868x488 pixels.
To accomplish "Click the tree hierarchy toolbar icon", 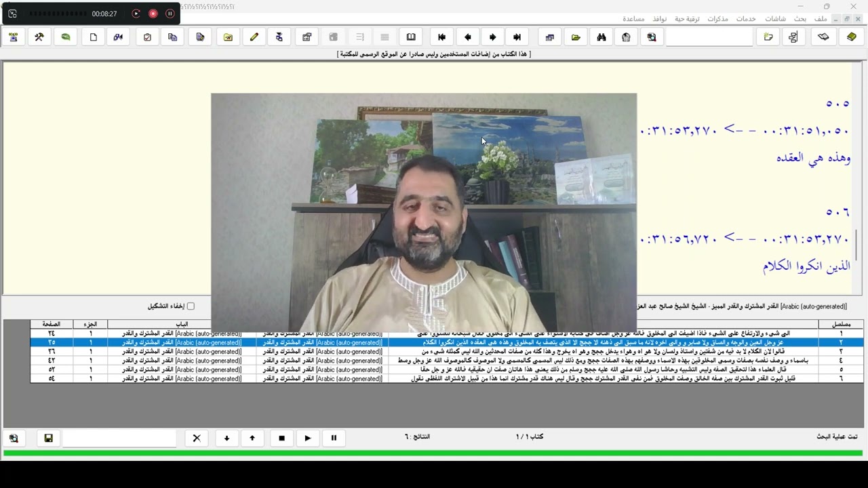I will pyautogui.click(x=793, y=37).
